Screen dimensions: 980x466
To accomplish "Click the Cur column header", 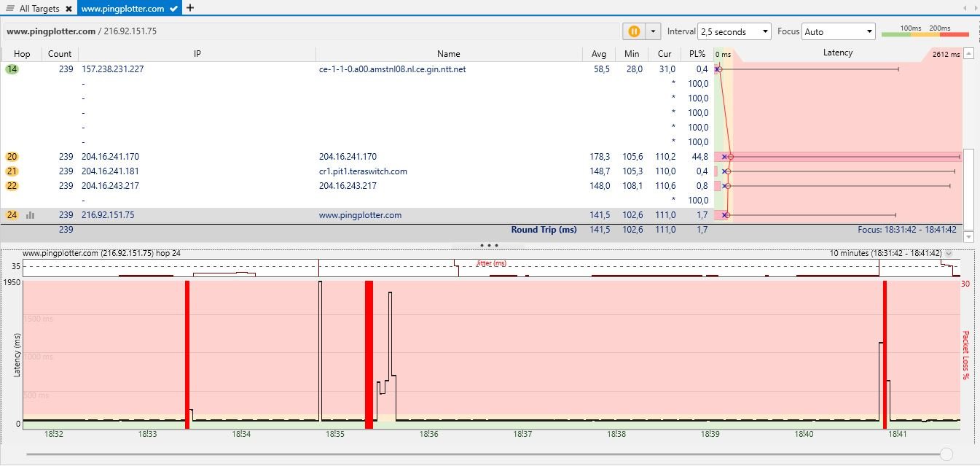I will 665,53.
